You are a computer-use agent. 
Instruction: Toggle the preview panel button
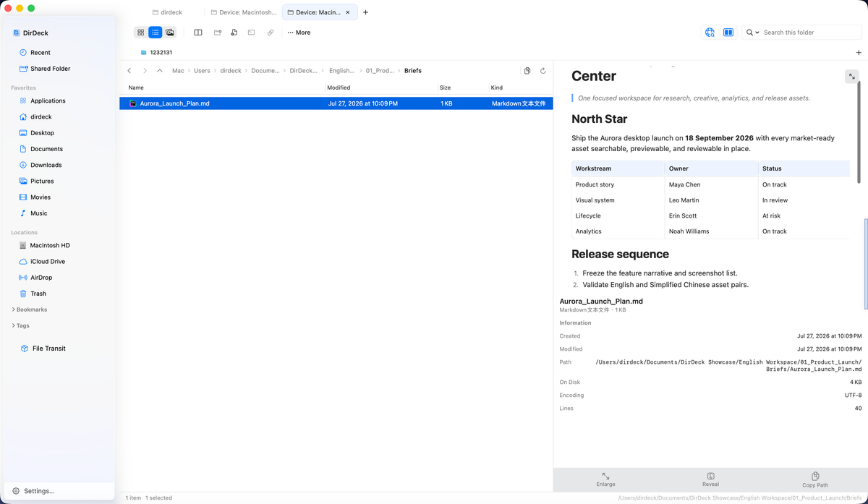(728, 33)
